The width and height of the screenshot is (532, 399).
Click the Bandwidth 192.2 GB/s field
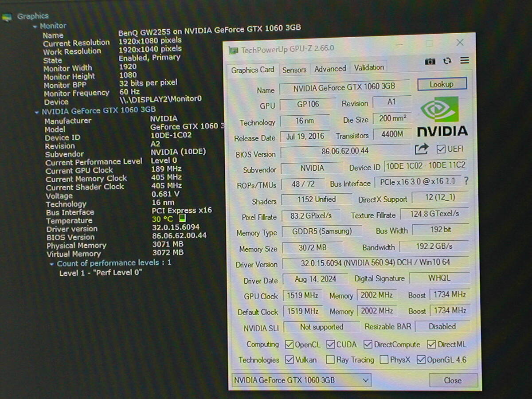[434, 246]
